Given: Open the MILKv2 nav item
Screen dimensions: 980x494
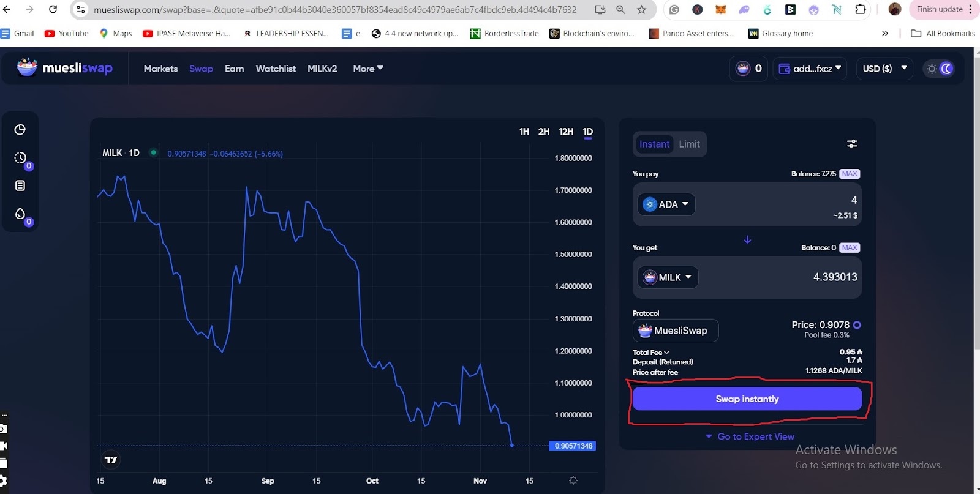Looking at the screenshot, I should tap(322, 69).
